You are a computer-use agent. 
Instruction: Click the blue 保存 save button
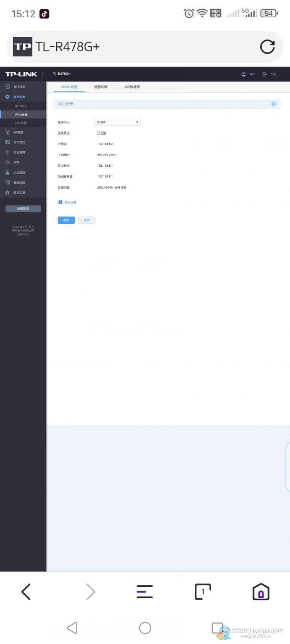click(x=66, y=220)
